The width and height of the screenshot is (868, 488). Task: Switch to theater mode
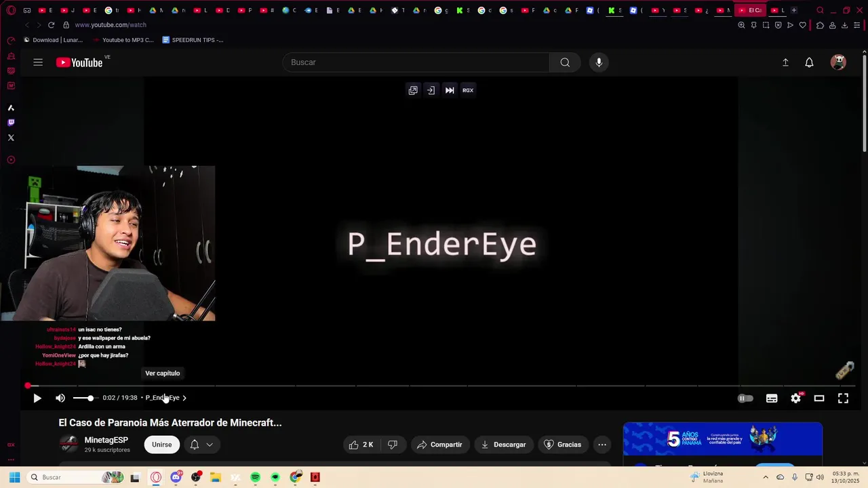click(x=819, y=399)
